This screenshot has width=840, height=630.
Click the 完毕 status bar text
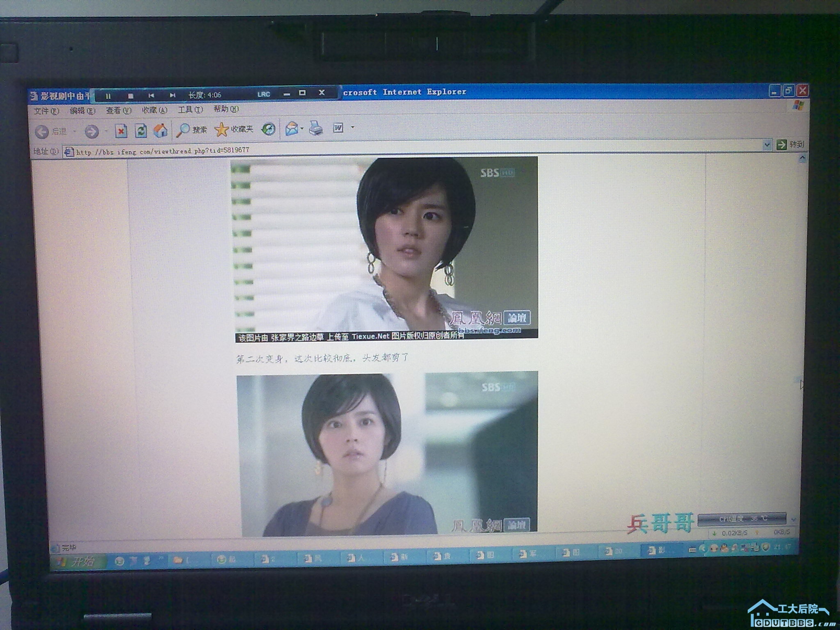click(x=69, y=547)
